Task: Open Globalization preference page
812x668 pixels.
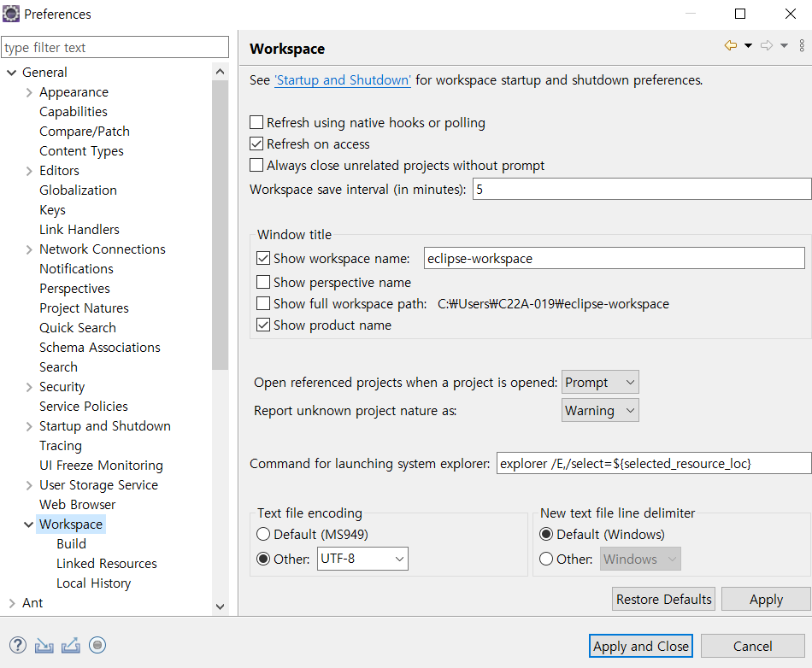Action: (78, 190)
